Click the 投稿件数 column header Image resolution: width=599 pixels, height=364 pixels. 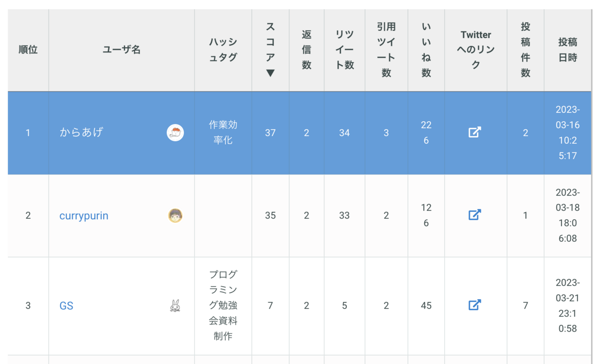(526, 50)
